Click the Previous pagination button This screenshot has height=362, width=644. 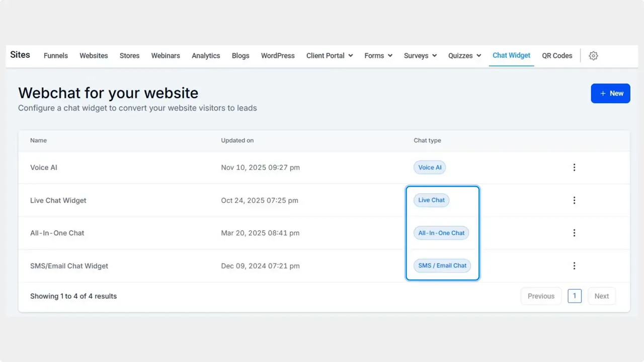(x=541, y=296)
